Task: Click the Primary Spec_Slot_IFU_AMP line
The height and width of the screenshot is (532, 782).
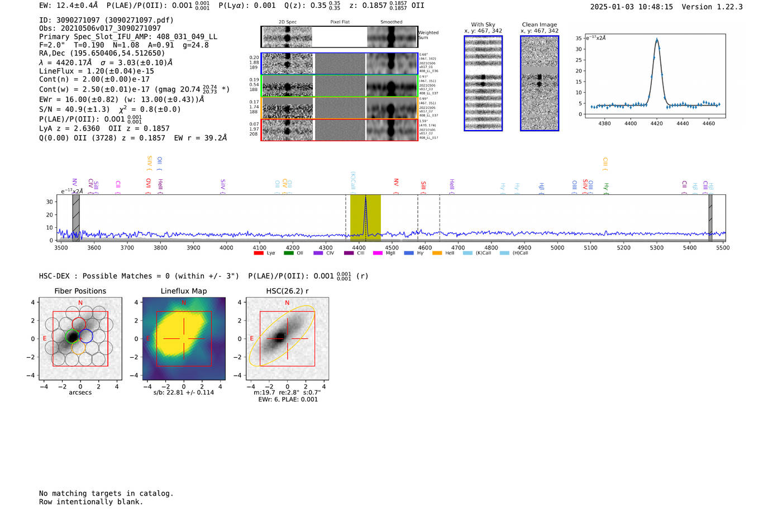Action: pyautogui.click(x=128, y=37)
